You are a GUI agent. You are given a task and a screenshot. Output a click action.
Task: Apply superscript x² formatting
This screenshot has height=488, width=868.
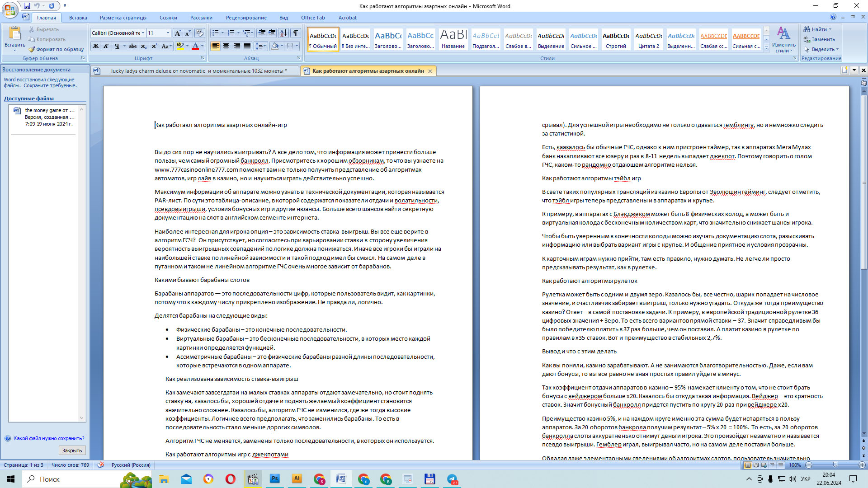point(154,46)
